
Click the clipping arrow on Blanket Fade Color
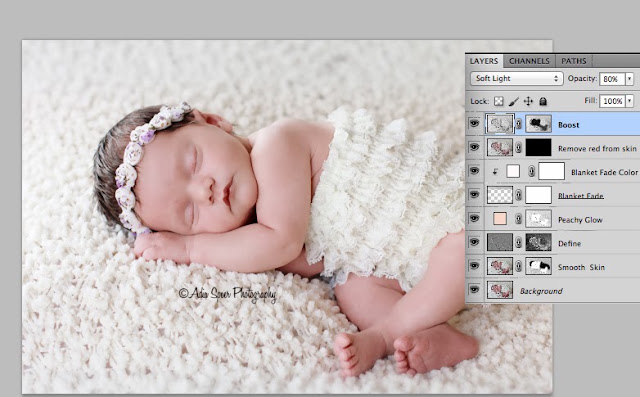pyautogui.click(x=495, y=172)
